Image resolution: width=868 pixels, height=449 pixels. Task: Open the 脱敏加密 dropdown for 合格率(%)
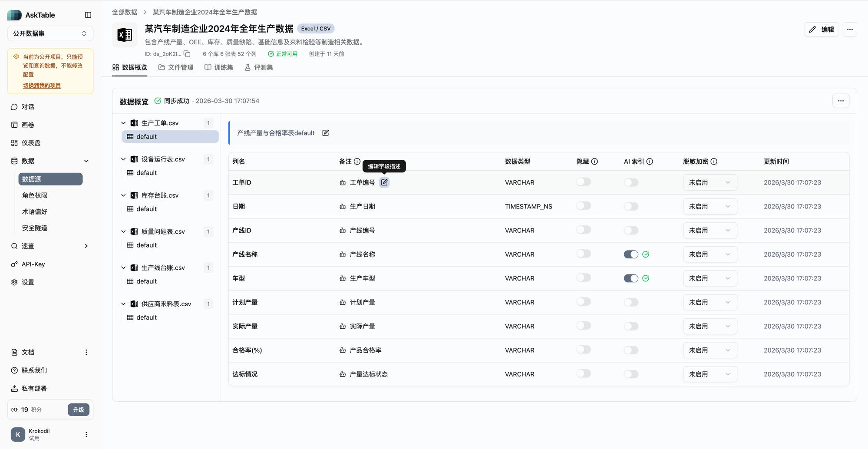[x=710, y=350]
